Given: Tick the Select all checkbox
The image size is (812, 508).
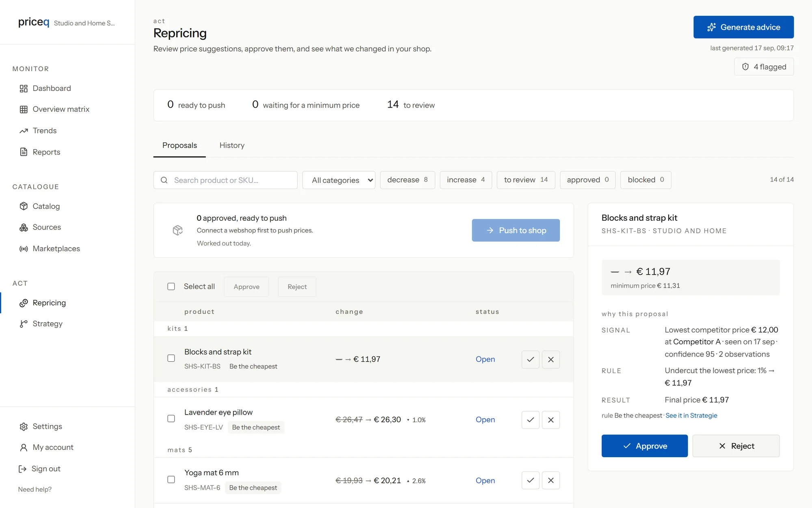Looking at the screenshot, I should [x=171, y=287].
